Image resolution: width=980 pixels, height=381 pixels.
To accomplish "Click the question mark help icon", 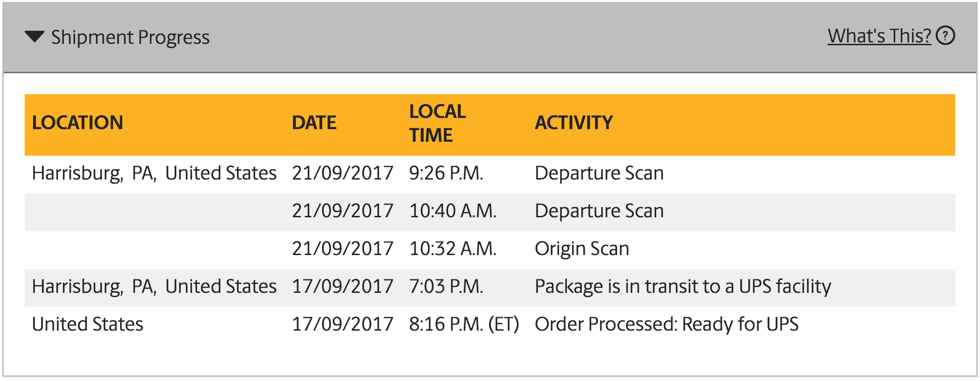I will [946, 36].
